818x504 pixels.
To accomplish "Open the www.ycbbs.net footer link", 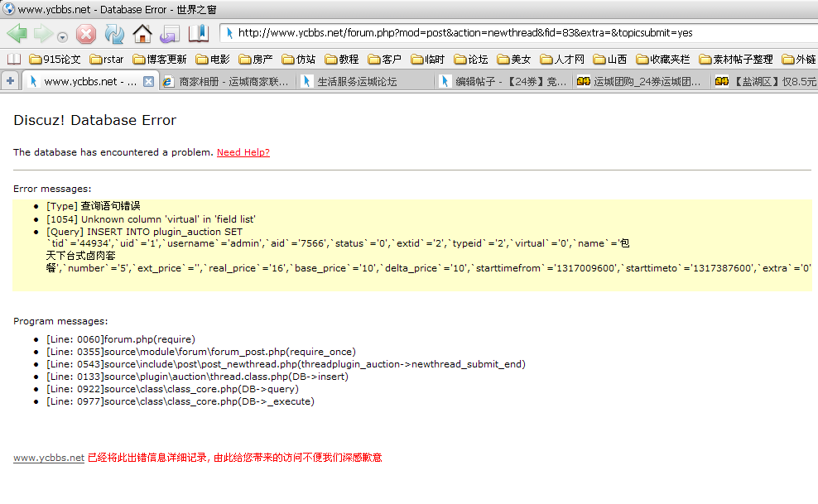I will click(49, 458).
